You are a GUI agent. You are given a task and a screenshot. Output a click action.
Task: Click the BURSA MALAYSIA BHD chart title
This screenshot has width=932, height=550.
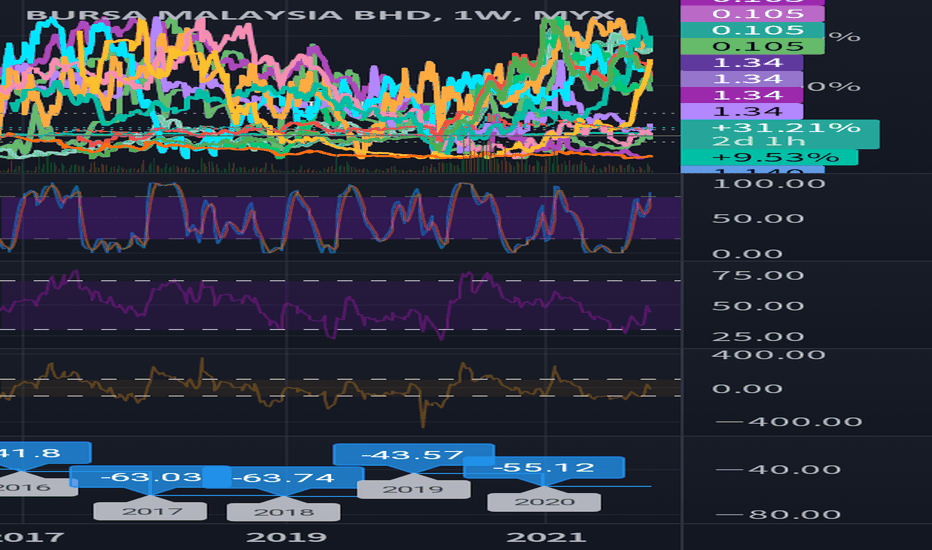(x=320, y=15)
